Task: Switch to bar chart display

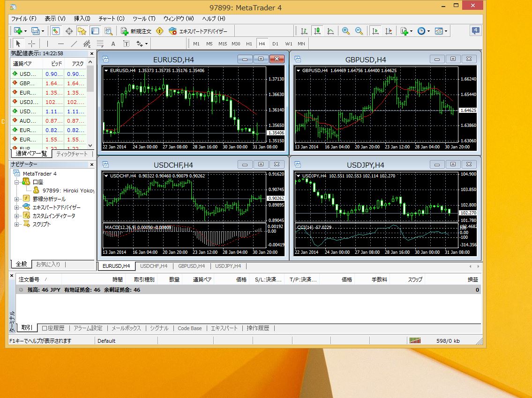Action: [304, 31]
